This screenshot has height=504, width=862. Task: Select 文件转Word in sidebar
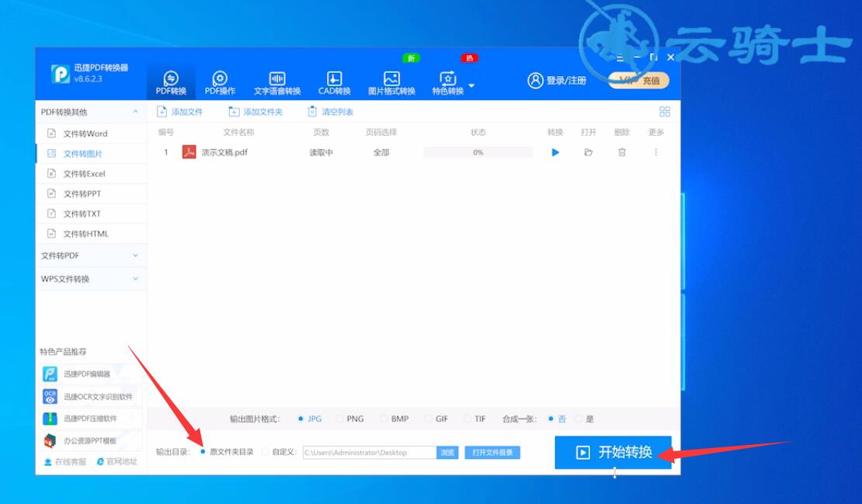tap(92, 134)
